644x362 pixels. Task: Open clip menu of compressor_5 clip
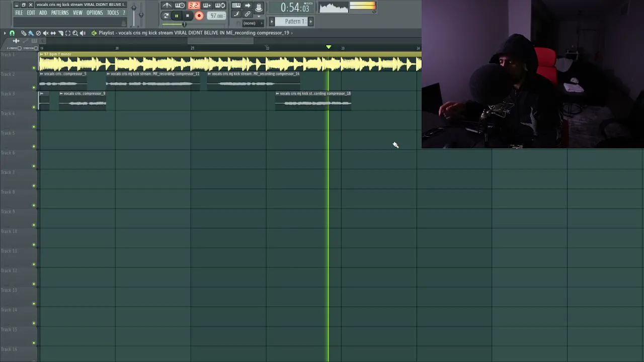(x=42, y=74)
